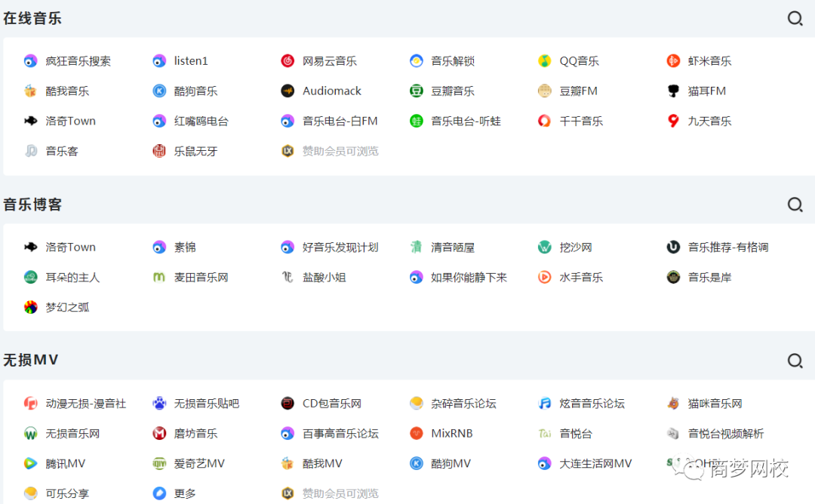The image size is (815, 504).
Task: Click the 虾米音乐 orange icon
Action: 673,61
